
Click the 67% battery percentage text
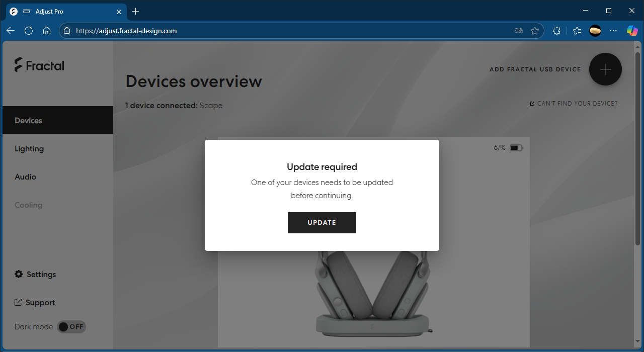pyautogui.click(x=500, y=148)
